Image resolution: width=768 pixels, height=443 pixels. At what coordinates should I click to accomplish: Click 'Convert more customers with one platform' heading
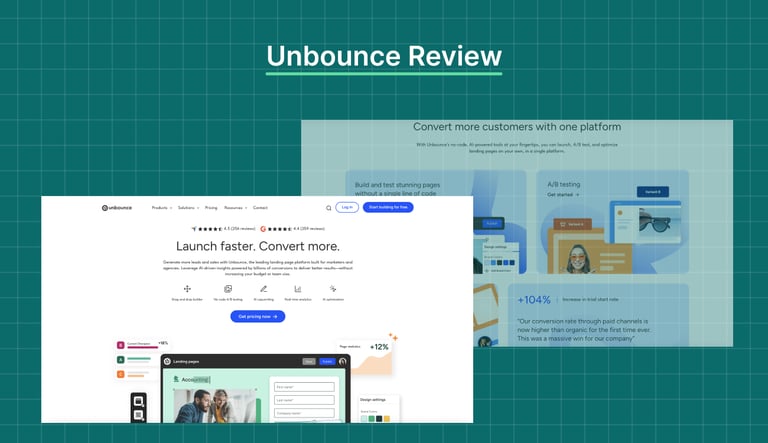click(x=517, y=127)
